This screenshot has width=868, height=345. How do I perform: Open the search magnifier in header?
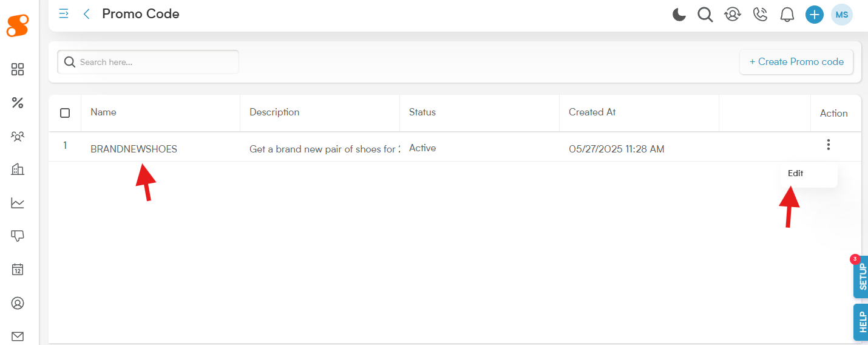[x=705, y=15]
